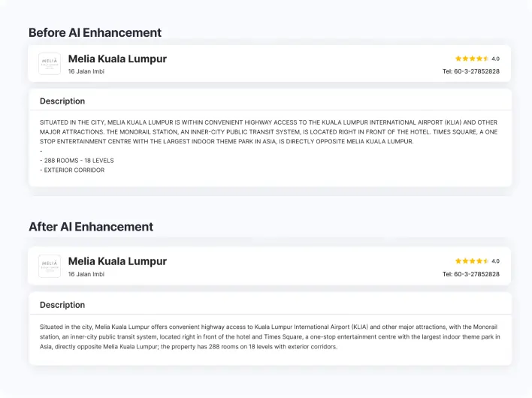Click the AI-enhanced description paragraph

269,336
